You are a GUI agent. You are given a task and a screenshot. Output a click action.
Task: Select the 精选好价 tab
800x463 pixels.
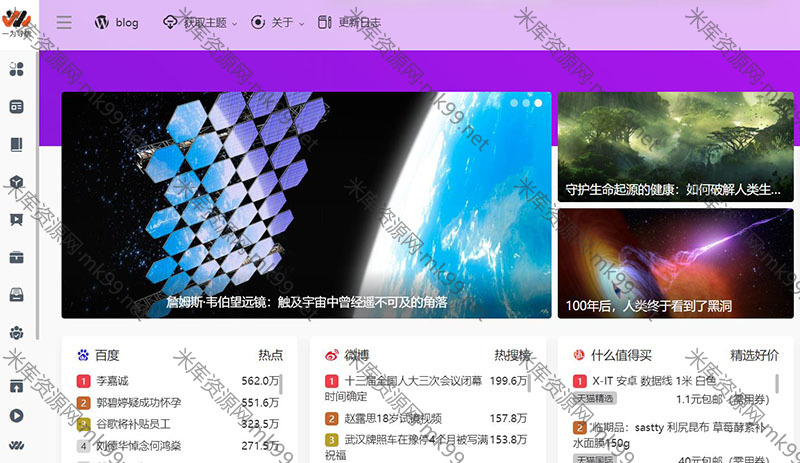click(754, 355)
